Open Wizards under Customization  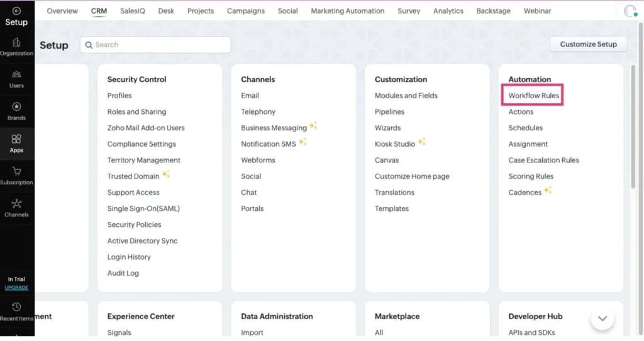click(x=387, y=128)
